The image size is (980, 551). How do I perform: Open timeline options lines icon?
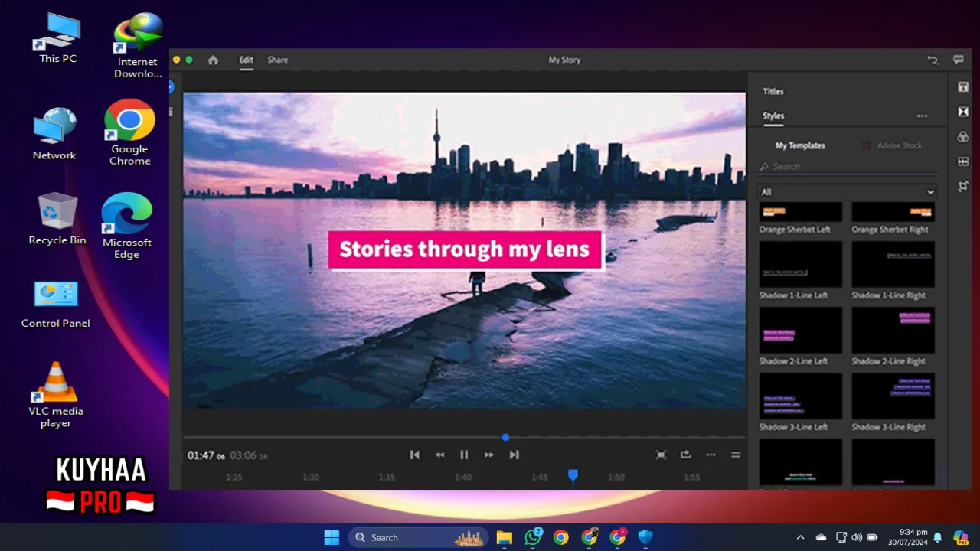tap(735, 455)
